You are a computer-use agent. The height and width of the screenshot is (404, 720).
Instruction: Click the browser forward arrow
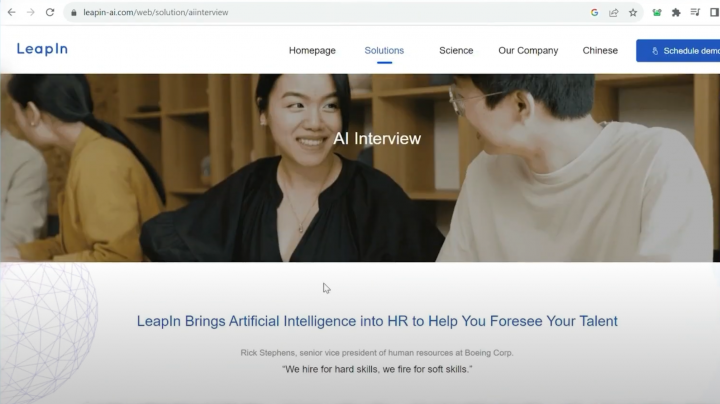click(x=31, y=12)
